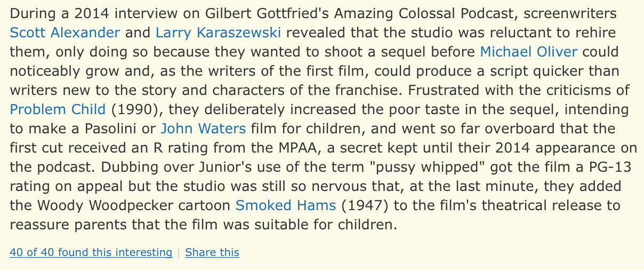Open the Problem Child link
Viewport: 644px width, 272px height.
point(58,109)
